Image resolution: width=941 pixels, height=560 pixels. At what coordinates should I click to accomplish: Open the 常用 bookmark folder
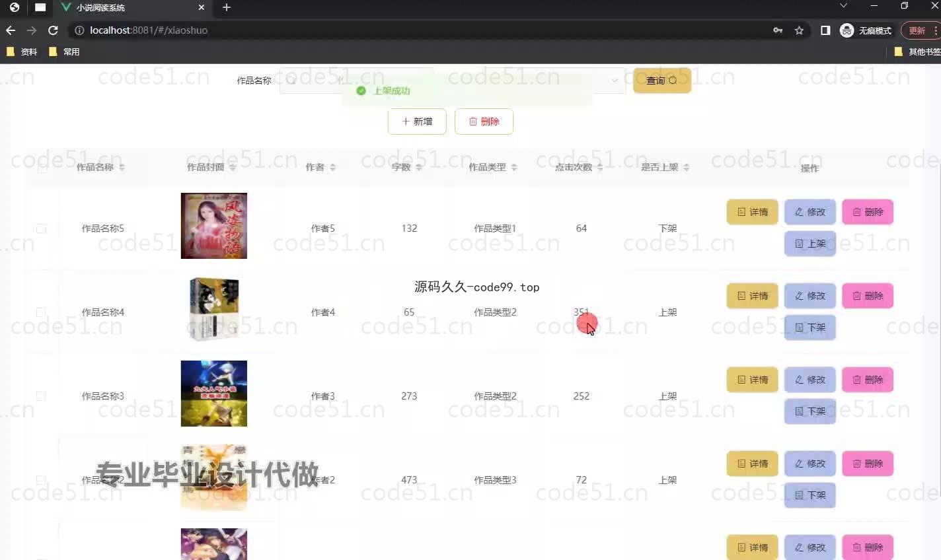point(64,52)
